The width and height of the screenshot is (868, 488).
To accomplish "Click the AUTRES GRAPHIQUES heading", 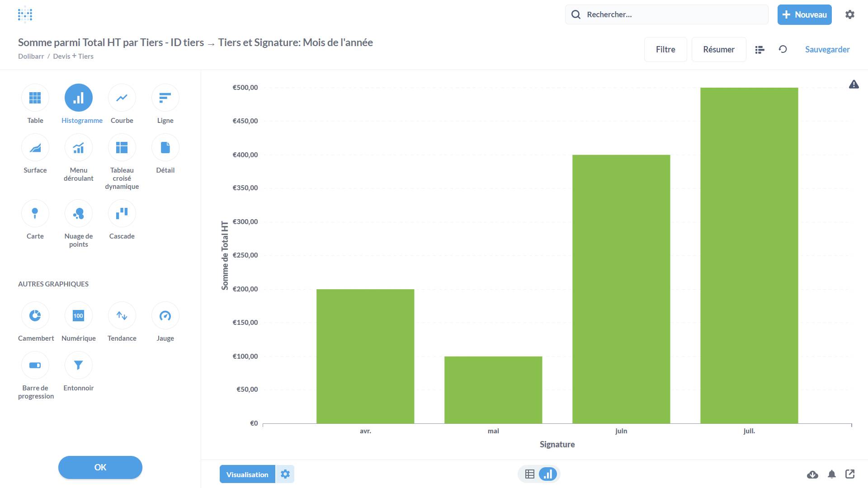I will (53, 284).
